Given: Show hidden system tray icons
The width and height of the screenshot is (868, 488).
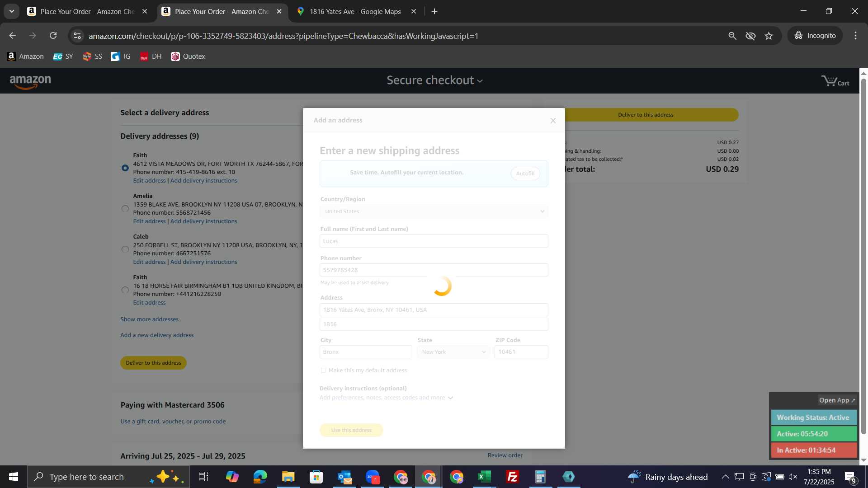Looking at the screenshot, I should coord(725,477).
